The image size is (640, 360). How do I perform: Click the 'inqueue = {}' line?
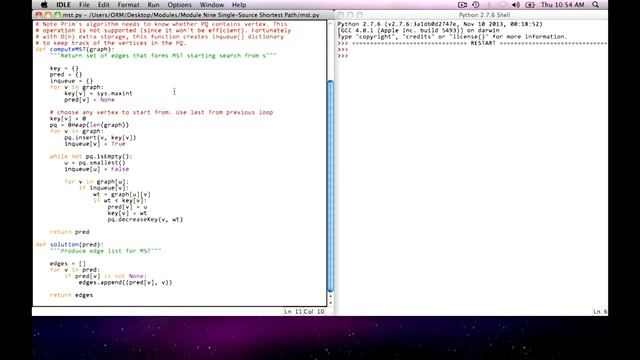[x=71, y=81]
